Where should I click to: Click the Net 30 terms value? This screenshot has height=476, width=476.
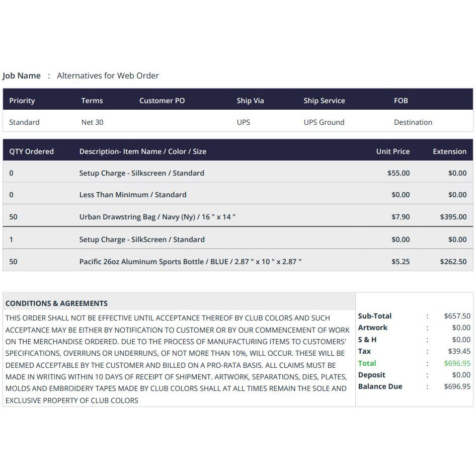(x=92, y=122)
